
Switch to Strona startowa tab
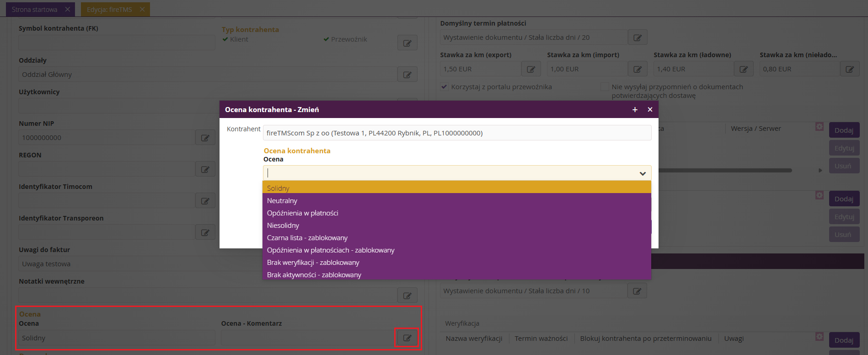34,9
